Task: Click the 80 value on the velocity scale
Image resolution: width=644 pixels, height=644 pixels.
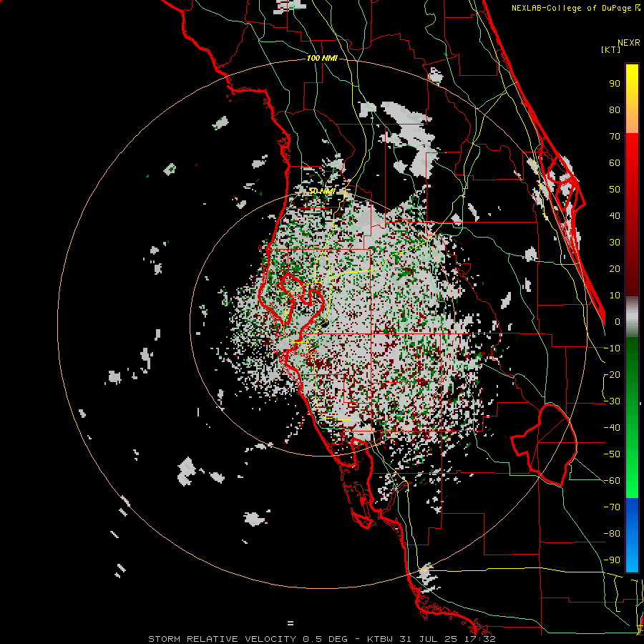Action: pyautogui.click(x=615, y=110)
